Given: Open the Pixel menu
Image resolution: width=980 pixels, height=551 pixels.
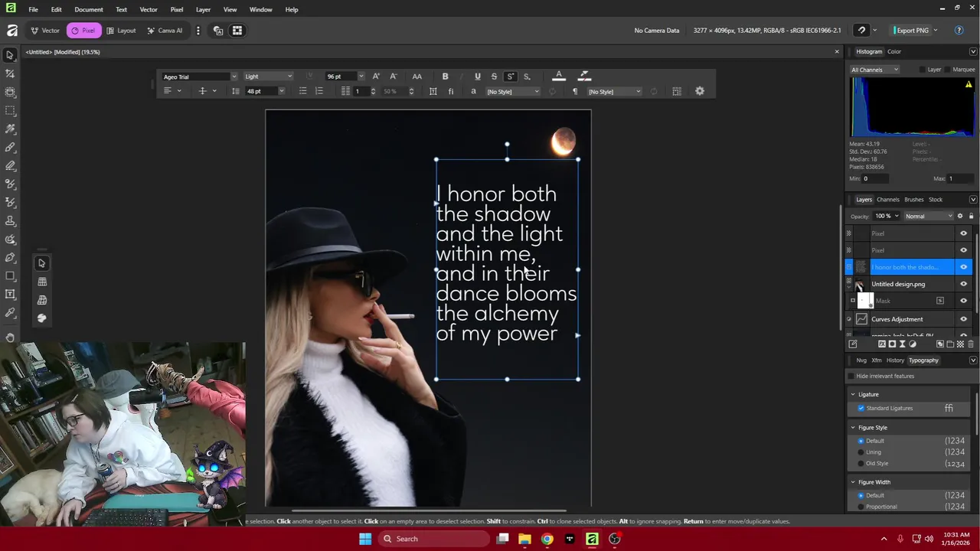Looking at the screenshot, I should coord(177,9).
